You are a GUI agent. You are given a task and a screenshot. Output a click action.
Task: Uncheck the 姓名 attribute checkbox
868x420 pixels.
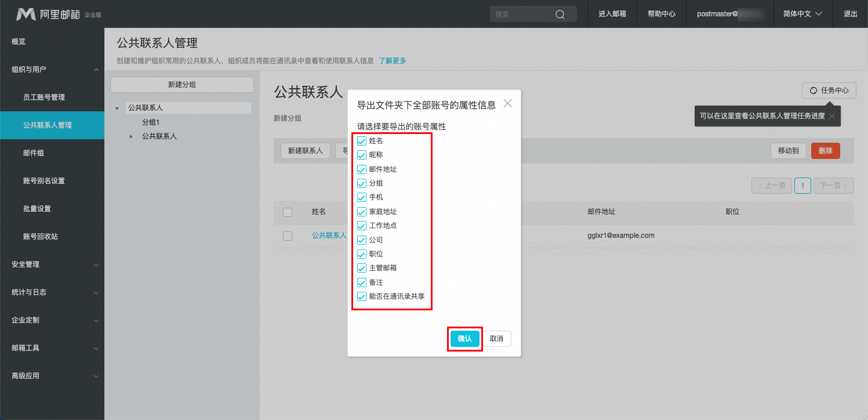pos(362,141)
